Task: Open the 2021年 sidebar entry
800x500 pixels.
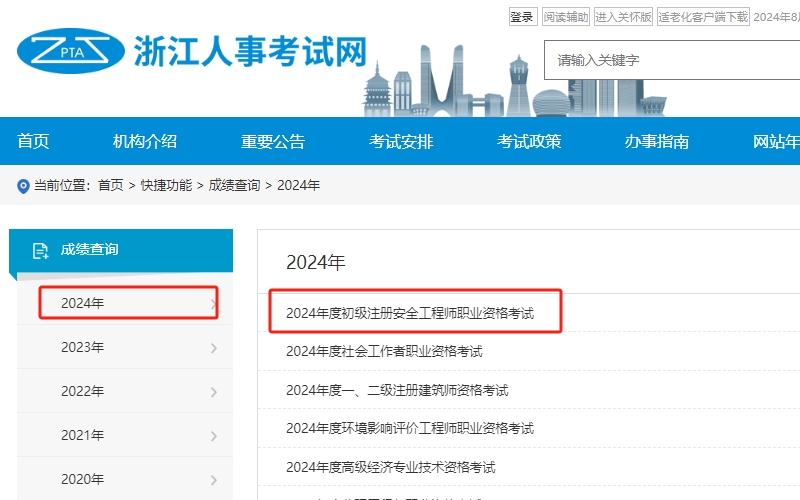Action: pyautogui.click(x=82, y=435)
